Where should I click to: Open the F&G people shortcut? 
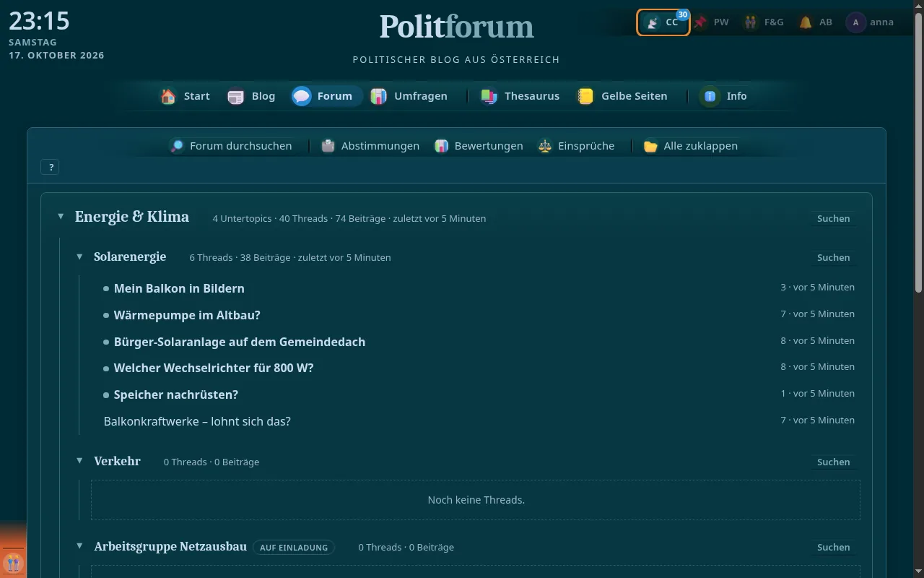click(764, 22)
